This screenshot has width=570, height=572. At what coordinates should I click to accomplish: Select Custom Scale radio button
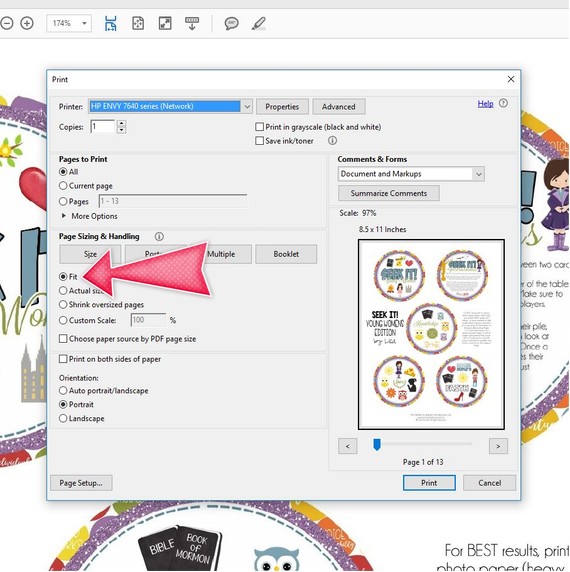pyautogui.click(x=63, y=320)
